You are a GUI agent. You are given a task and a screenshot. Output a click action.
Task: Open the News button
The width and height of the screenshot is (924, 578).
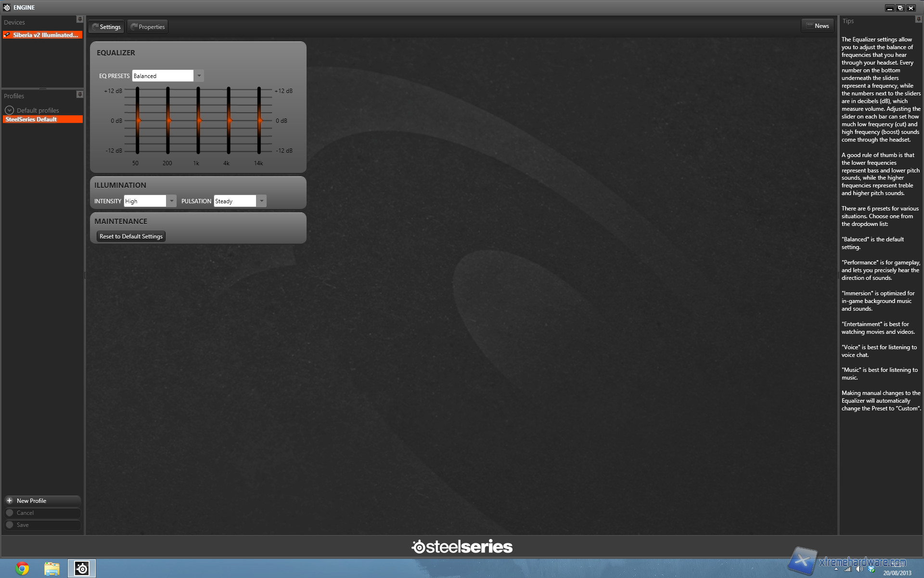pyautogui.click(x=818, y=26)
